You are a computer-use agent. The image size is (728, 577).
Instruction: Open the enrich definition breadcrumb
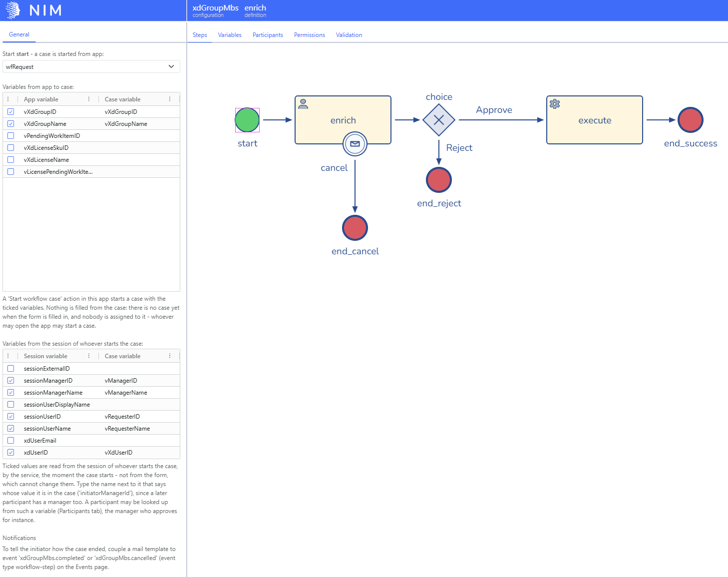[x=255, y=10]
